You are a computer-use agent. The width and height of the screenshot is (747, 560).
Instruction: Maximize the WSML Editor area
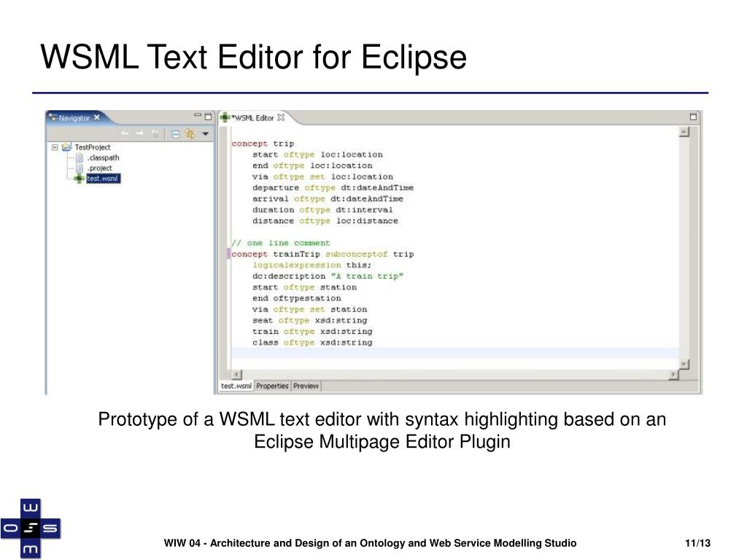pos(693,117)
